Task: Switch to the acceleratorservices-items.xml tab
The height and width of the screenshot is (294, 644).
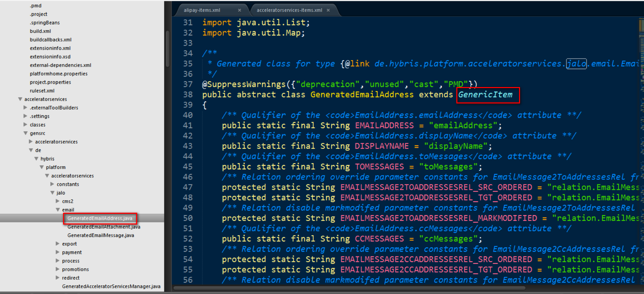Action: coord(289,10)
